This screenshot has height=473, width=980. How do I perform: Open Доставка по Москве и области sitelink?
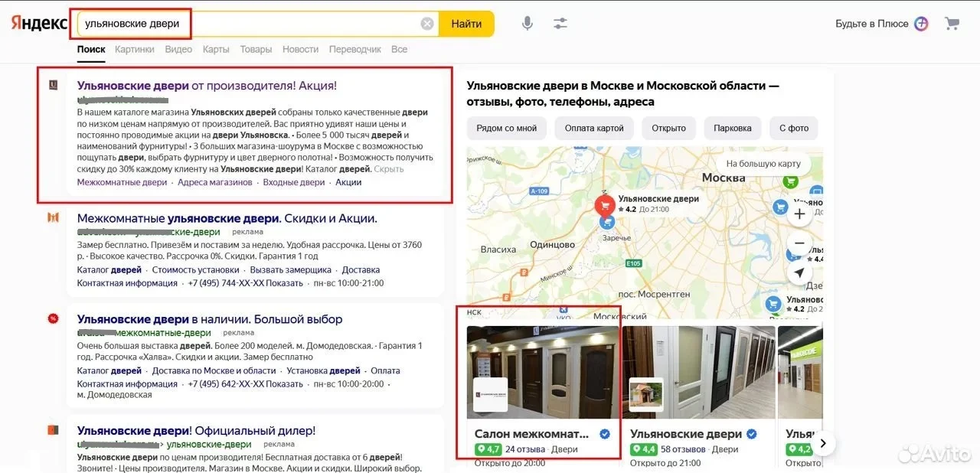(214, 370)
